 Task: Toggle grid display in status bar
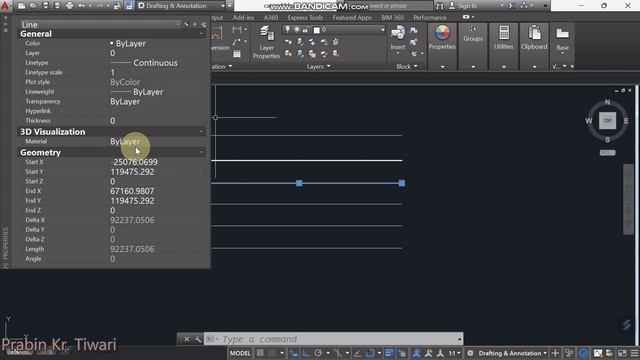[260, 353]
